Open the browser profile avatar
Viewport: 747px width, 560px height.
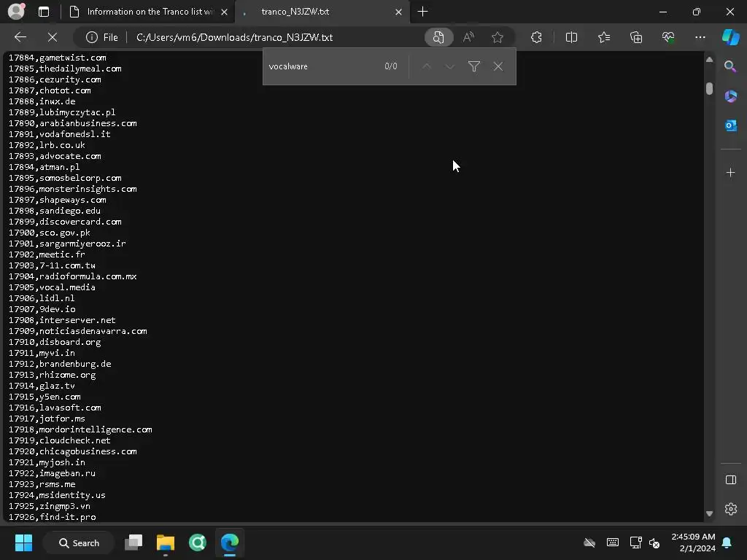[16, 12]
